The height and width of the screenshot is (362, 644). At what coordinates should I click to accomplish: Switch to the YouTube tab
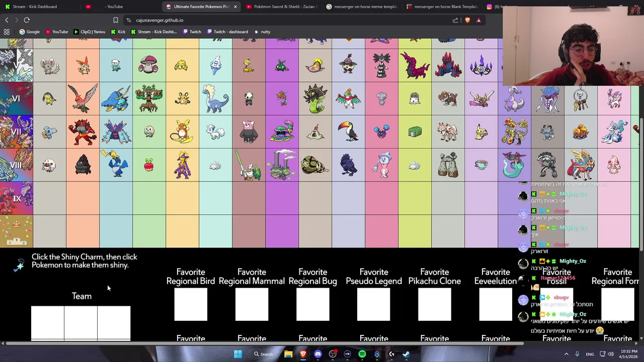[x=115, y=7]
